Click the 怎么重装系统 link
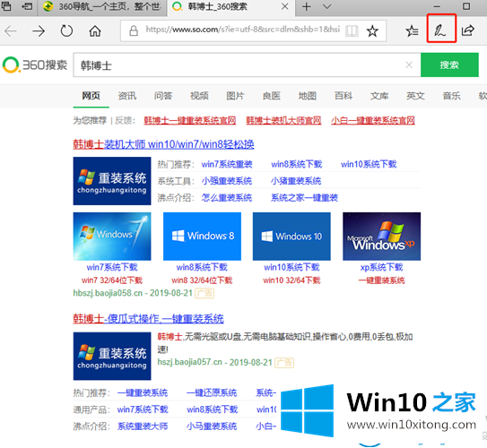 click(x=227, y=198)
